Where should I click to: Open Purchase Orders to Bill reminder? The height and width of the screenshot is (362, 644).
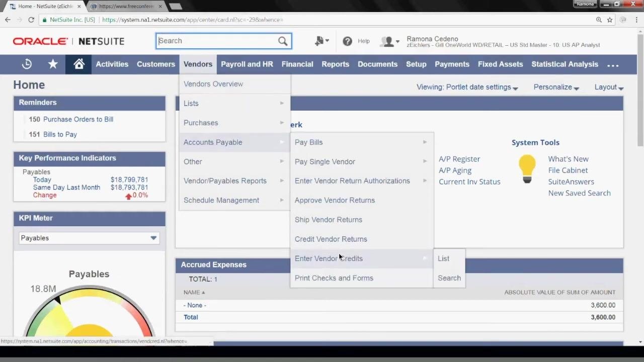(78, 119)
